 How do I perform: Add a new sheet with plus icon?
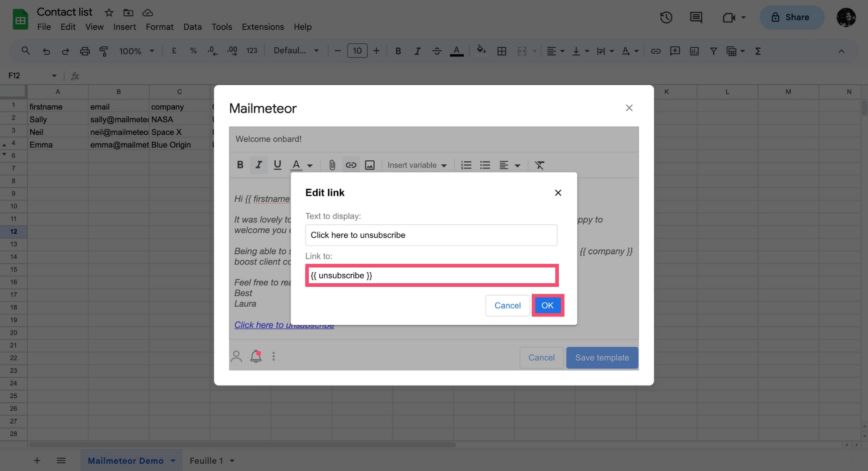(x=37, y=460)
